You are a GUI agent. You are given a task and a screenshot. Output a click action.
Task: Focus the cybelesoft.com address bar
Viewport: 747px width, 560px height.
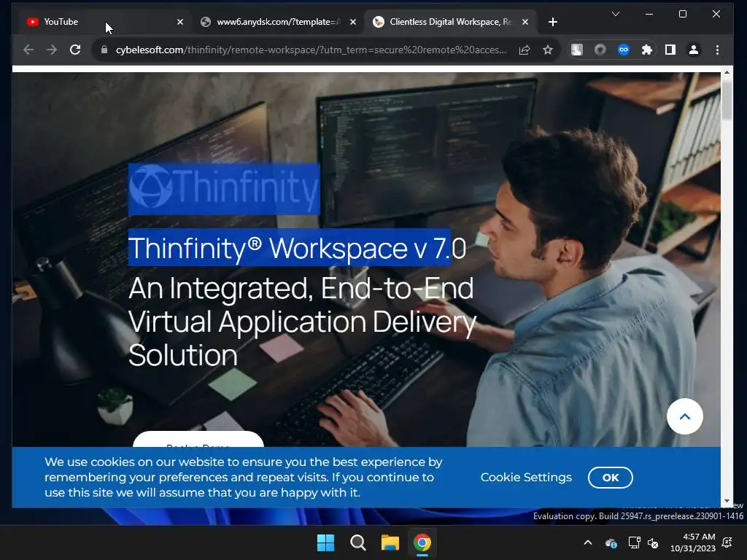click(311, 50)
